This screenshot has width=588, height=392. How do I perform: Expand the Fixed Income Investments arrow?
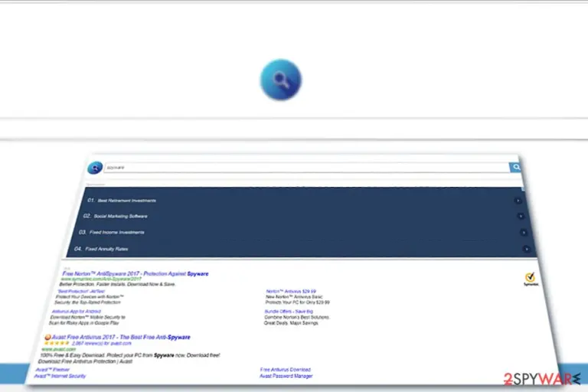[x=524, y=233]
